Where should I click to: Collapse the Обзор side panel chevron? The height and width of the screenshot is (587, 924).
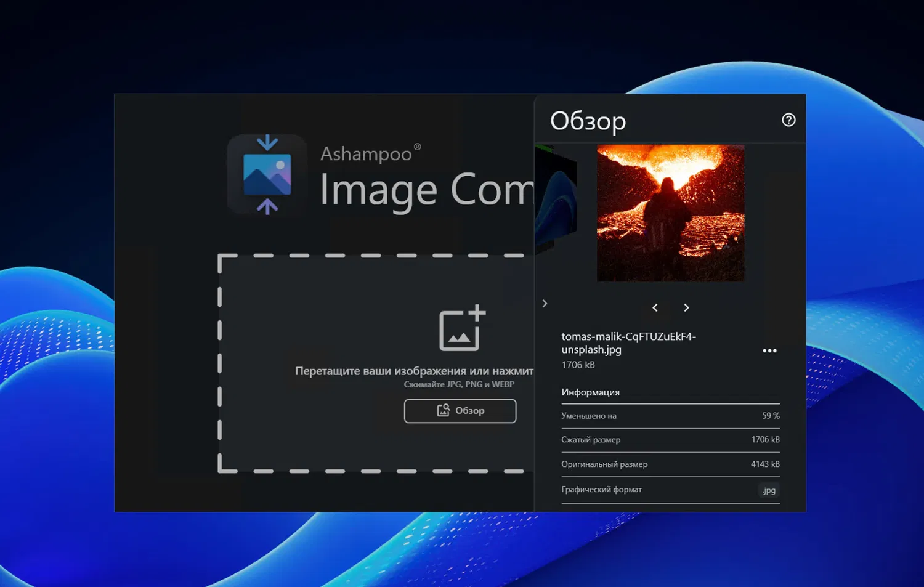click(545, 303)
